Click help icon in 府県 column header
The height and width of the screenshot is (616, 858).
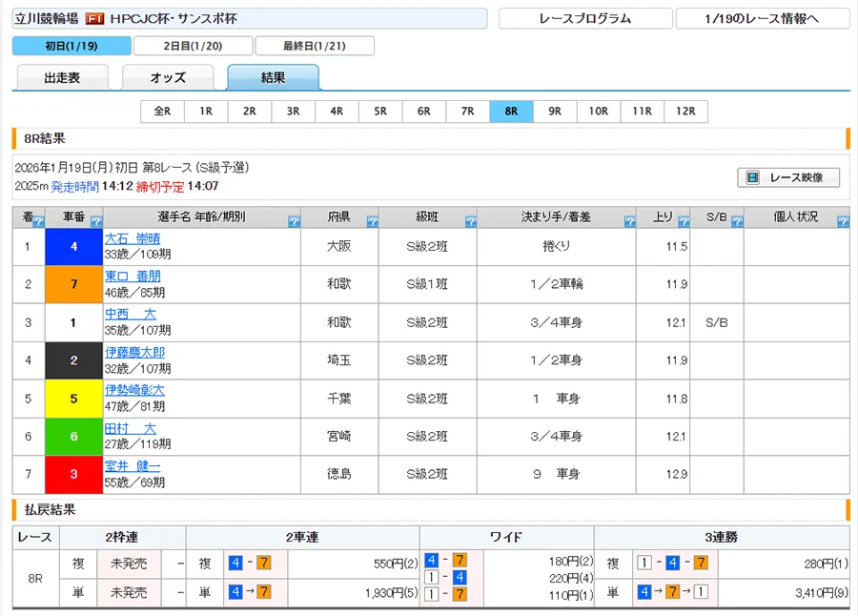[372, 222]
